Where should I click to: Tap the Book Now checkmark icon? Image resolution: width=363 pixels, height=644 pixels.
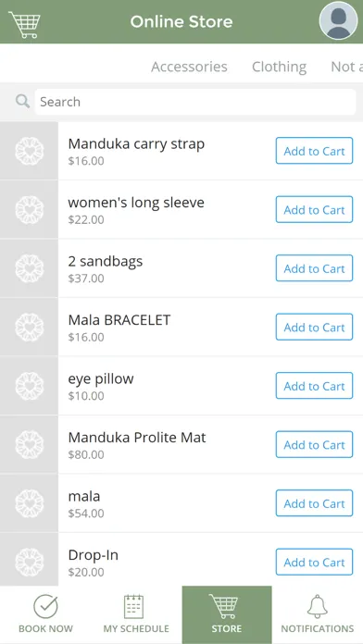[45, 607]
